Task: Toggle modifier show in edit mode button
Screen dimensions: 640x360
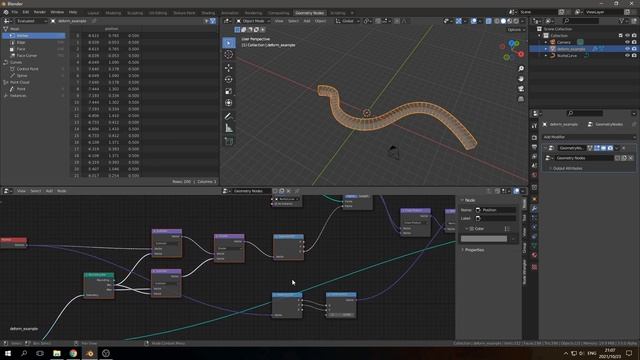Action: (597, 148)
